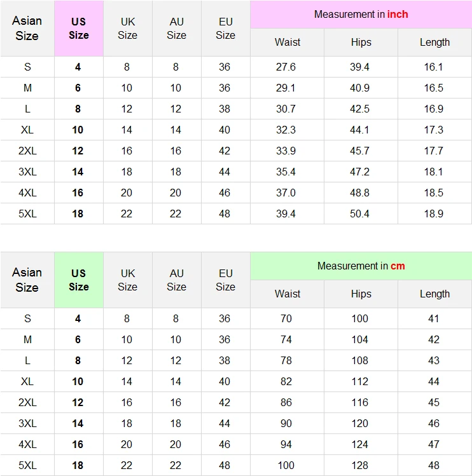Image resolution: width=472 pixels, height=476 pixels.
Task: Click the 2XL row label in cm table
Action: coord(27,402)
